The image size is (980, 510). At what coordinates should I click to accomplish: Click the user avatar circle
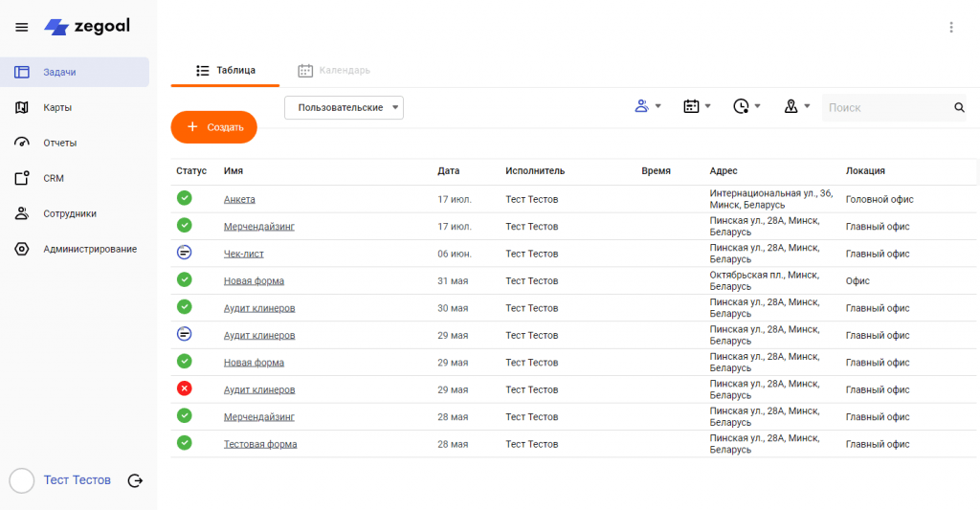[x=22, y=480]
